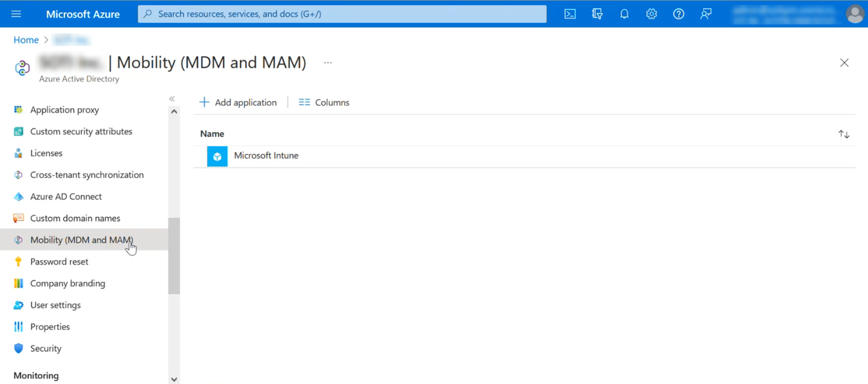Click the sidebar scrollbar thumb

point(174,254)
